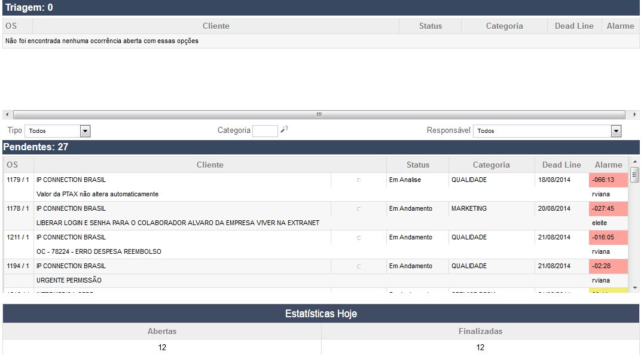Click the horizontal scrollbar left arrow

click(7, 114)
